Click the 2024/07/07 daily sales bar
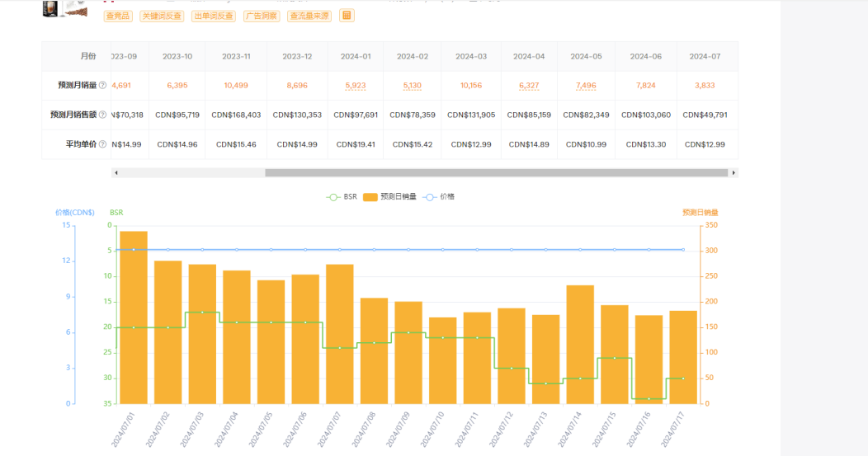 coord(340,334)
